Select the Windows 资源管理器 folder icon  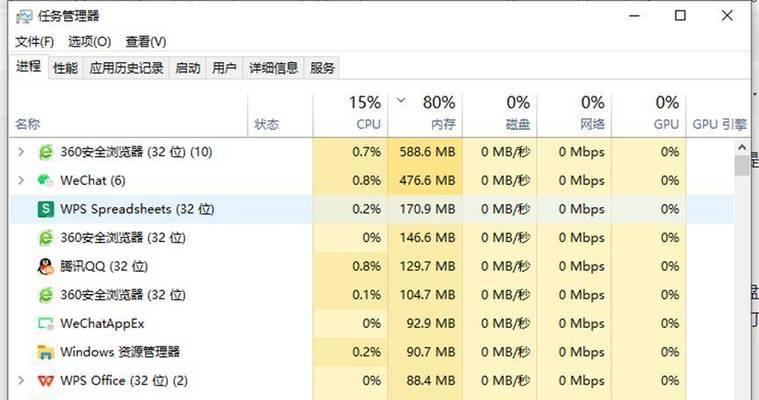click(x=46, y=352)
